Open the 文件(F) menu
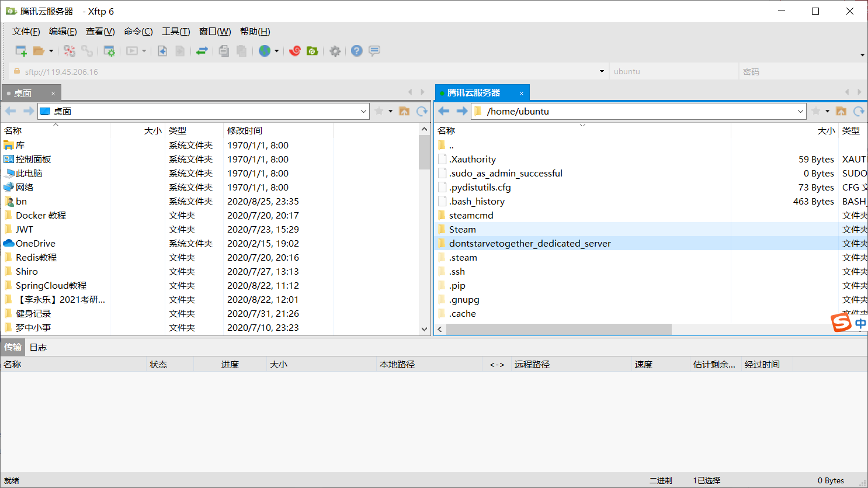This screenshot has width=868, height=488. point(26,32)
